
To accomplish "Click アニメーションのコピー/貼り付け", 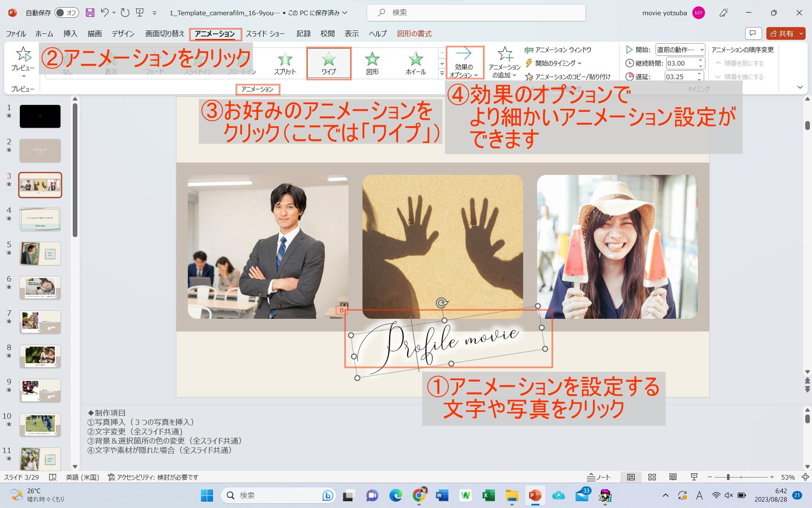I will pyautogui.click(x=568, y=77).
